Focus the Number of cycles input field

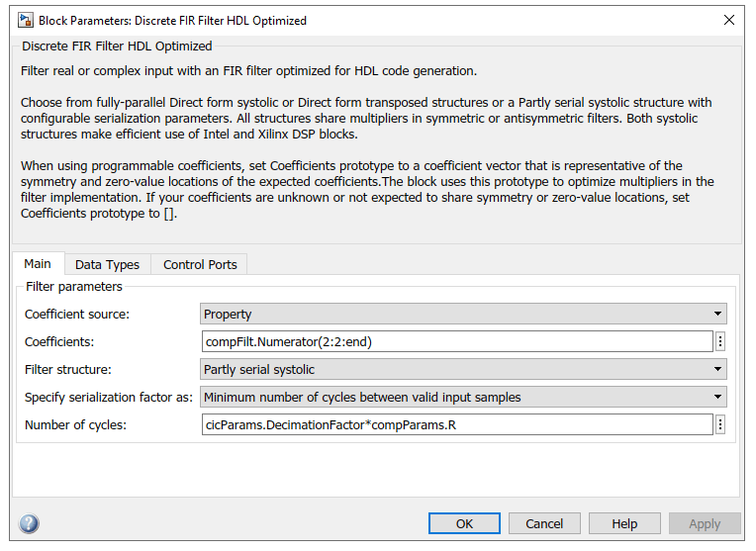tap(456, 424)
